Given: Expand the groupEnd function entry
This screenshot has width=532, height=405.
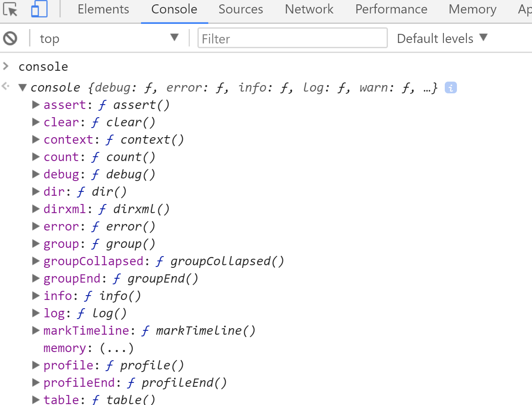Looking at the screenshot, I should pyautogui.click(x=36, y=278).
